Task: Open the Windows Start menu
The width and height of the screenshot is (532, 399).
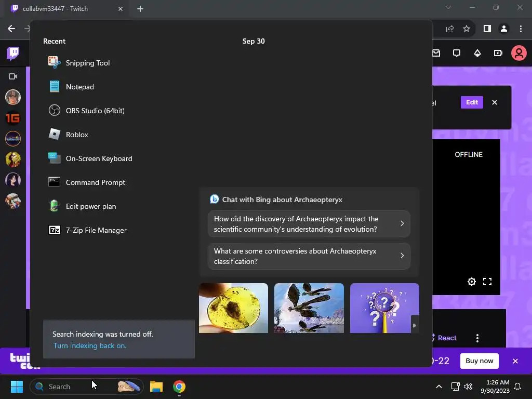Action: click(x=17, y=387)
